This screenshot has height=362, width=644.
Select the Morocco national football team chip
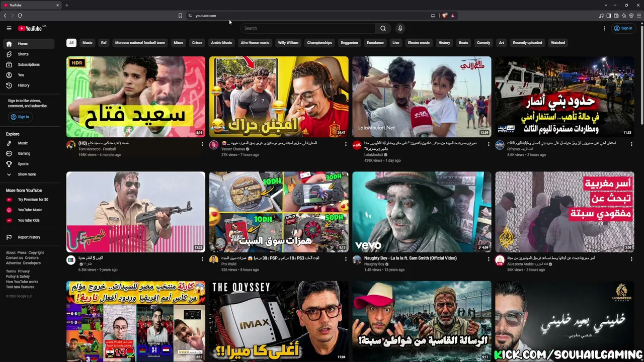[140, 43]
